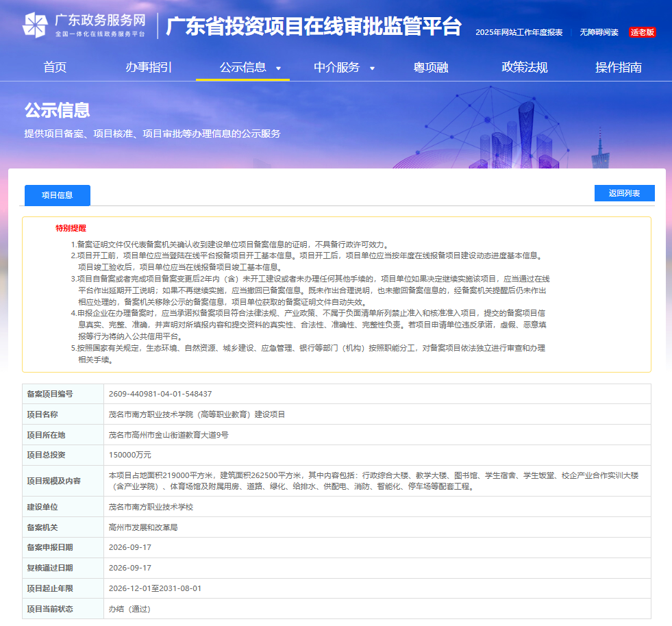Click the 复核通过日期 date value
The image size is (672, 626).
[130, 568]
